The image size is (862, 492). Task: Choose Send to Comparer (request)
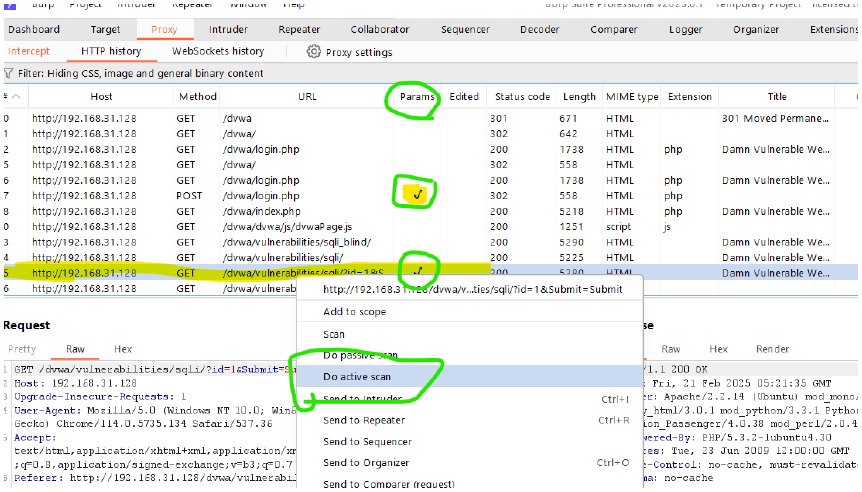[389, 484]
